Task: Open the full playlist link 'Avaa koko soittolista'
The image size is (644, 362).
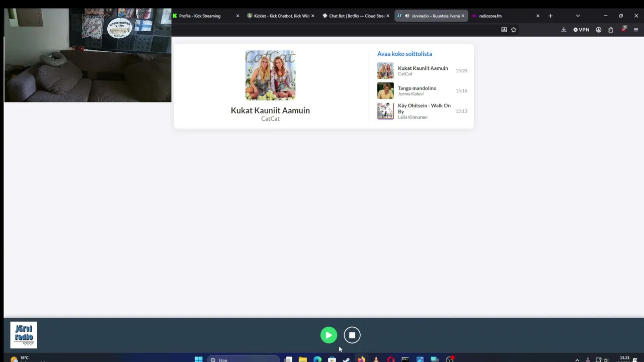Action: [405, 54]
